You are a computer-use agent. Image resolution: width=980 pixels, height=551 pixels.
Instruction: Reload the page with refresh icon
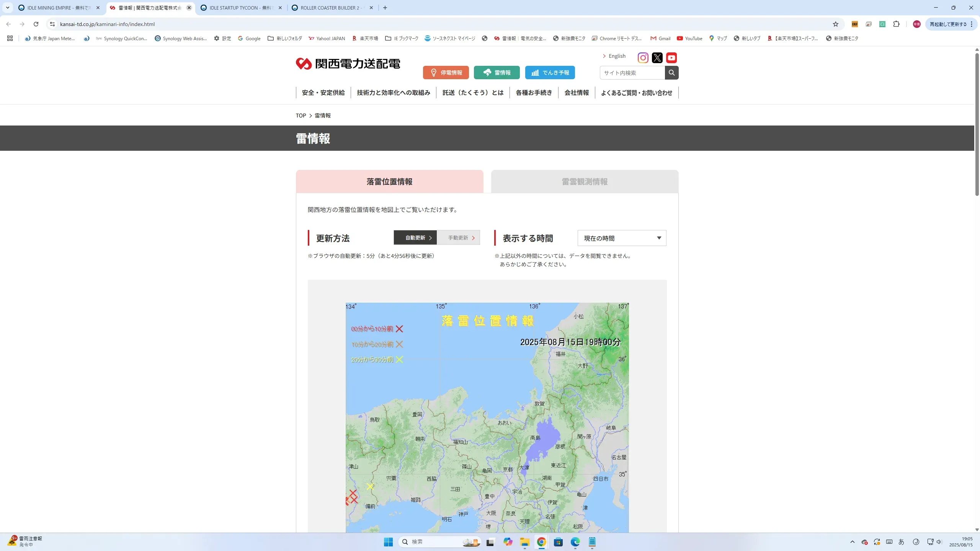tap(36, 24)
